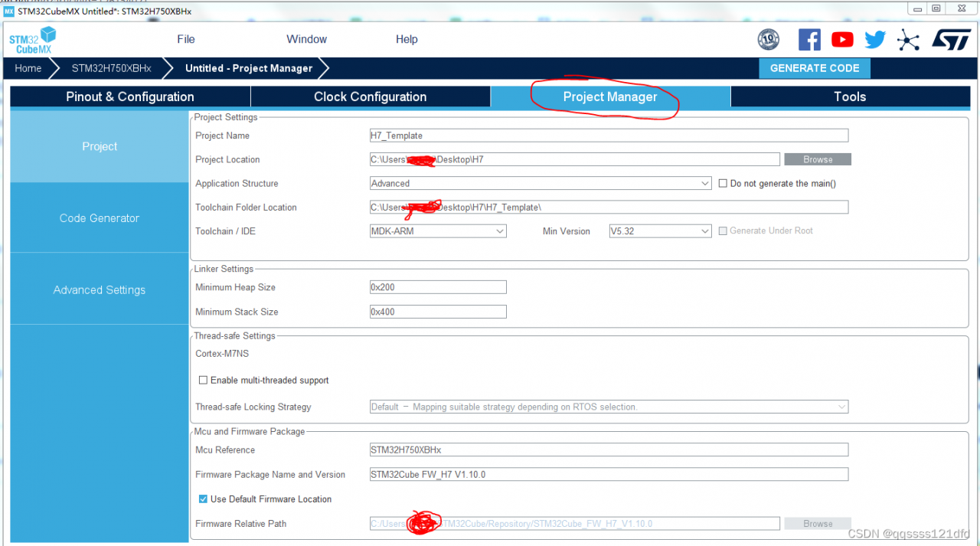
Task: Close the STM32CubeMX window
Action: point(961,8)
